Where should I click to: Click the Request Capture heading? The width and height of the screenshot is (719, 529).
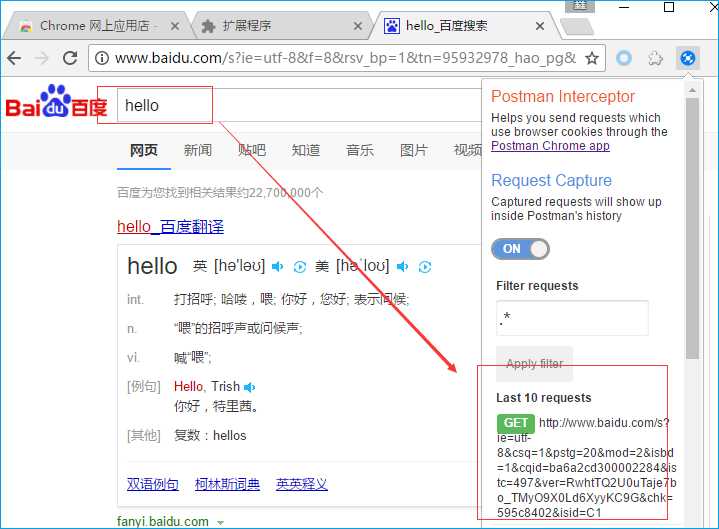(552, 181)
